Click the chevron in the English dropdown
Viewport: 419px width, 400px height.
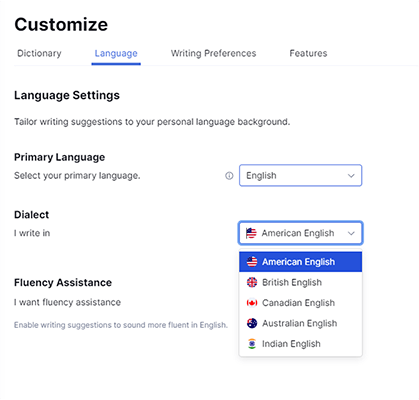(x=351, y=176)
